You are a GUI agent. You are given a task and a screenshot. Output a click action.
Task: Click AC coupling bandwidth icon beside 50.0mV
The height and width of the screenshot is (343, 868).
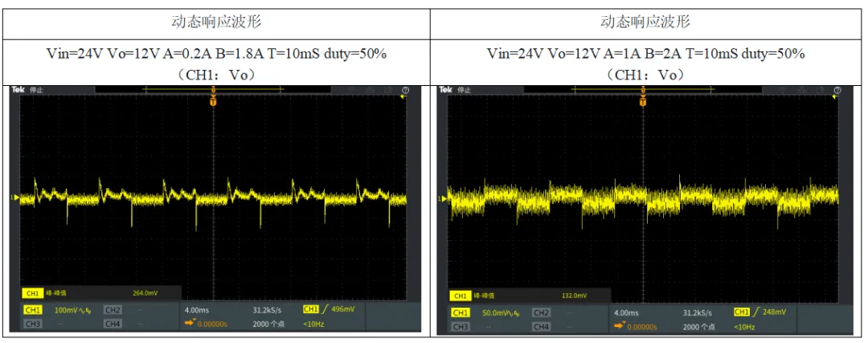[513, 313]
